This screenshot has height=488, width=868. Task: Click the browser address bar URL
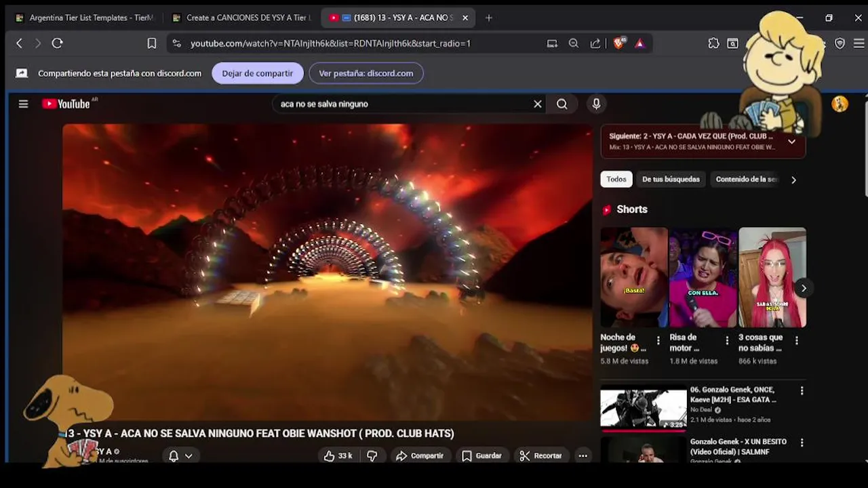pos(330,43)
